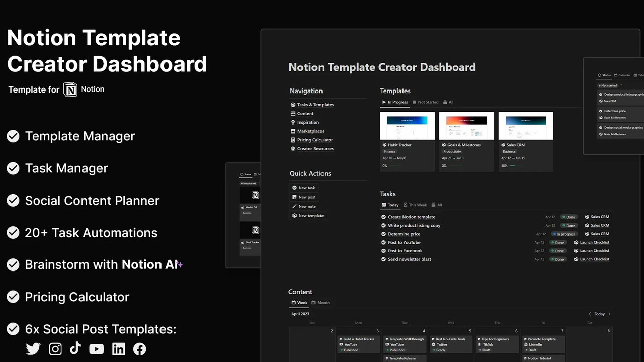This screenshot has width=644, height=362.
Task: Check off the Create Notion template task
Action: (384, 217)
